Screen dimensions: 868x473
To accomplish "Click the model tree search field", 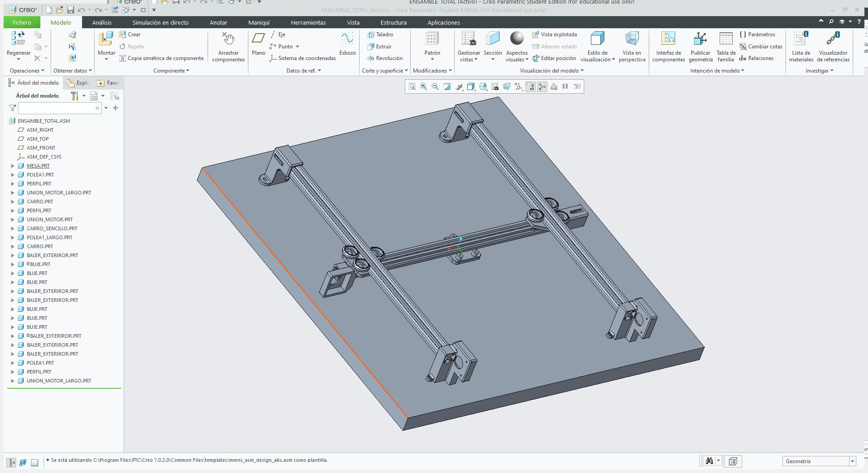I will click(x=56, y=108).
